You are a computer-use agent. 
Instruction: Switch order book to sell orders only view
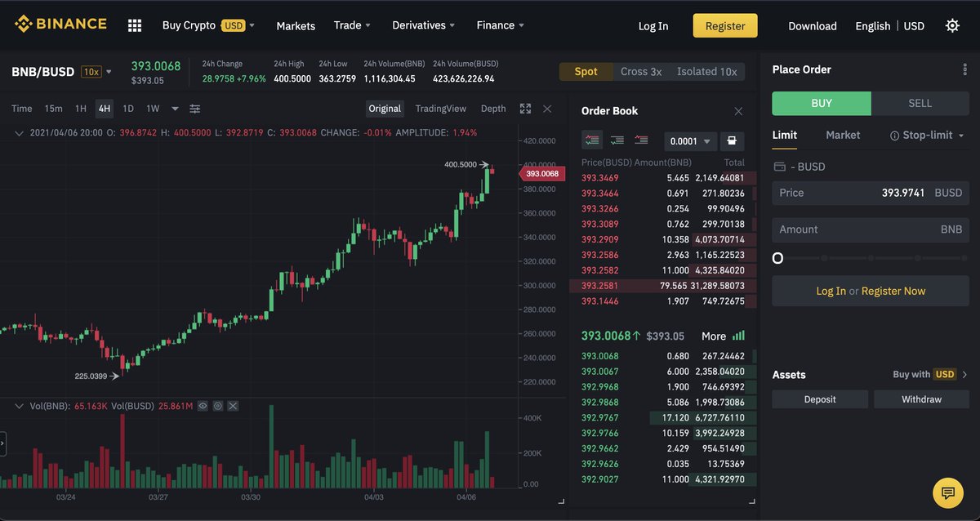(641, 140)
